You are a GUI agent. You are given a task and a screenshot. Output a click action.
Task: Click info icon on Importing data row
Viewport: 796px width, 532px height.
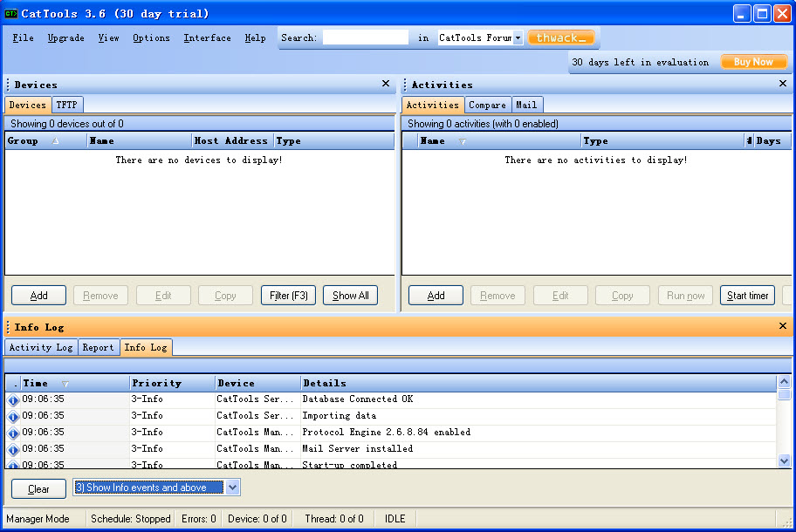point(13,416)
